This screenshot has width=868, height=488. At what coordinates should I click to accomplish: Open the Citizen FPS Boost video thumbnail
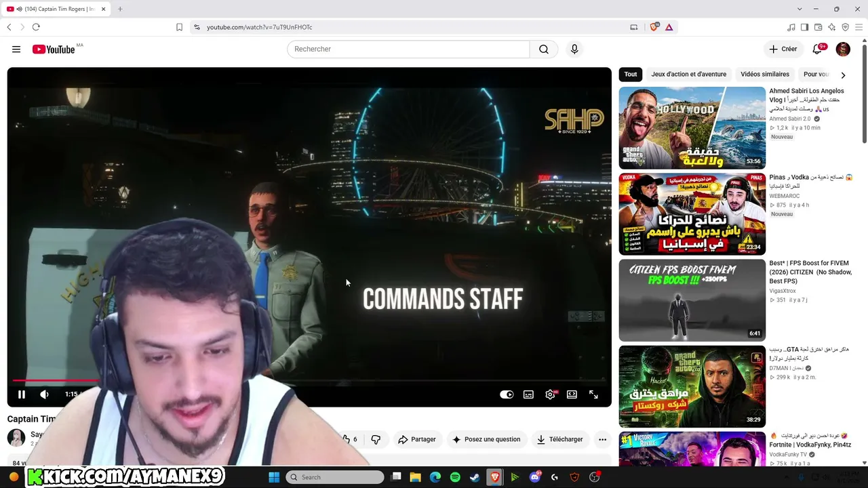[x=692, y=300]
